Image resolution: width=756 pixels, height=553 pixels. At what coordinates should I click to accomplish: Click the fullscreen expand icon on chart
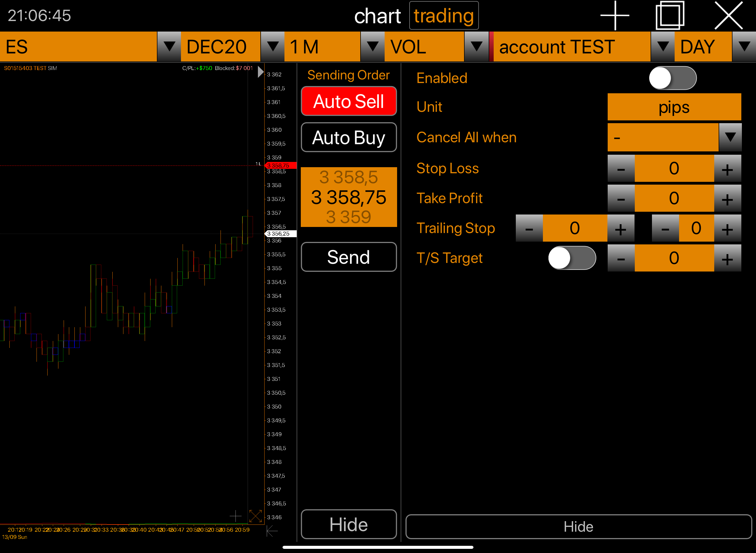click(255, 516)
